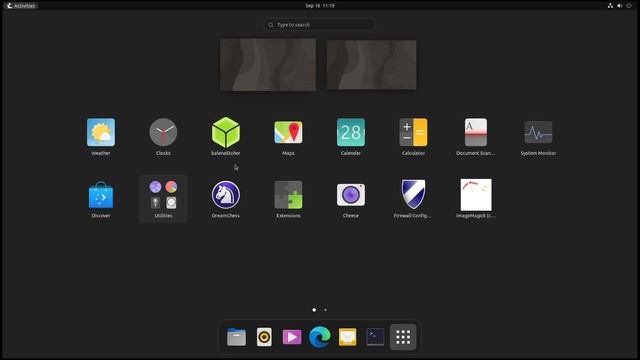Focus the Type to search field
This screenshot has width=640, height=360.
320,24
